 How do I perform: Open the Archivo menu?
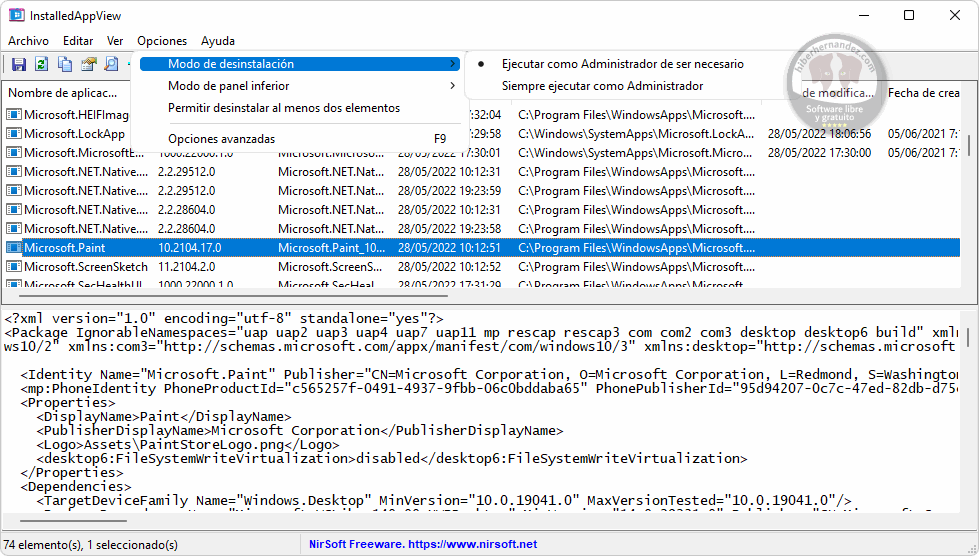tap(29, 41)
